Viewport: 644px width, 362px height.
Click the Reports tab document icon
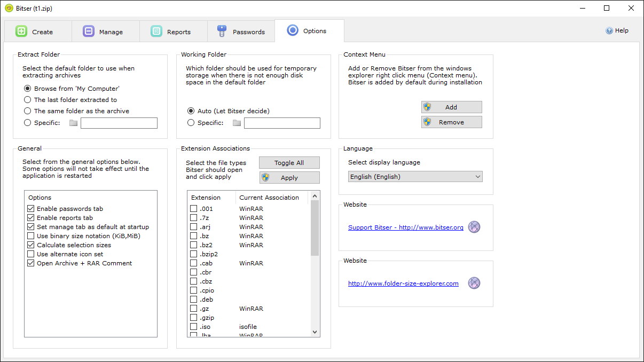[156, 32]
